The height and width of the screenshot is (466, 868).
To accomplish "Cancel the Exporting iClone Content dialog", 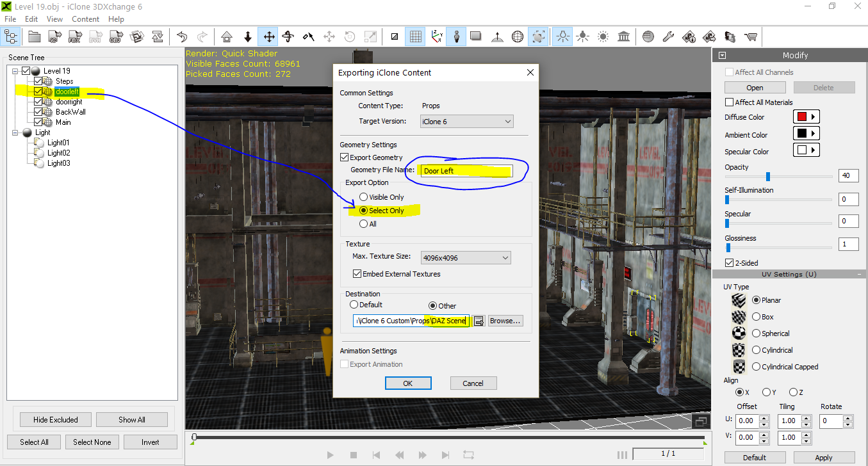I will (473, 383).
